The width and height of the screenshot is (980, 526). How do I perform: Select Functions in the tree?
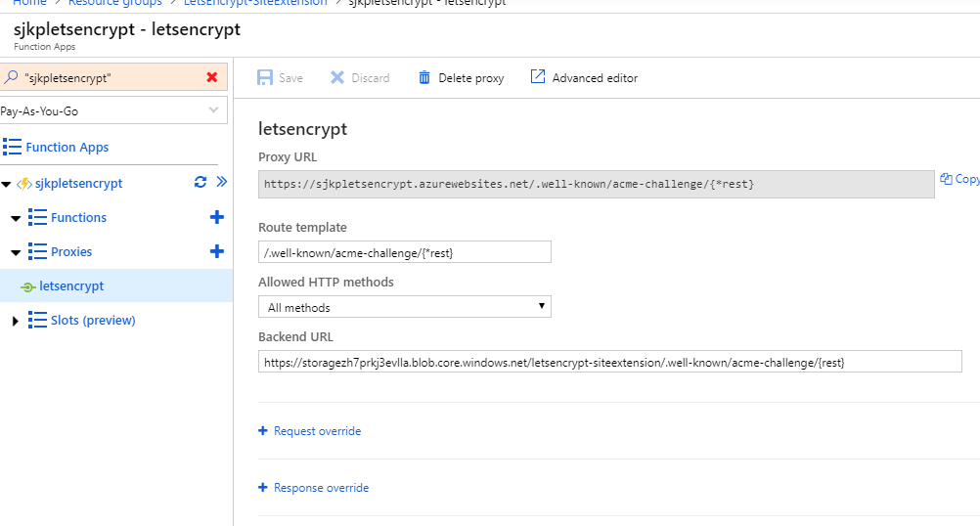click(x=79, y=217)
